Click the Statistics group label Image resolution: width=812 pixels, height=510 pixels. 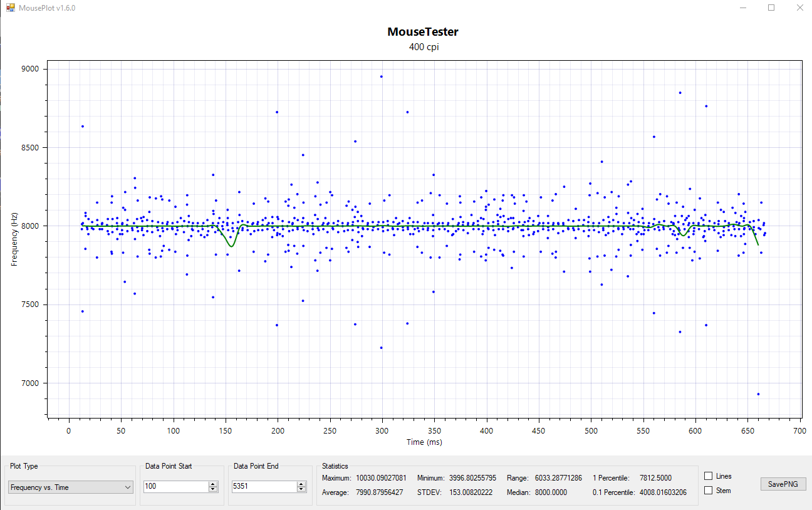tap(335, 466)
